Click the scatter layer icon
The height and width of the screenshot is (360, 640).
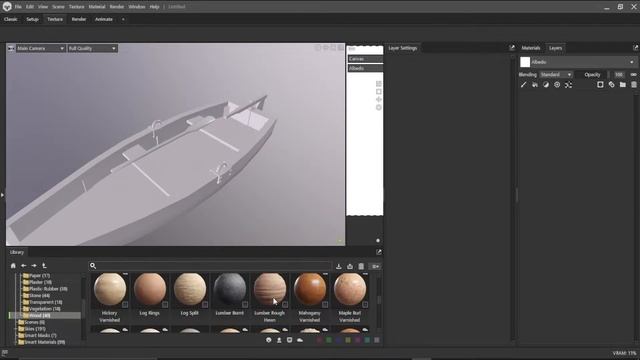[x=568, y=84]
